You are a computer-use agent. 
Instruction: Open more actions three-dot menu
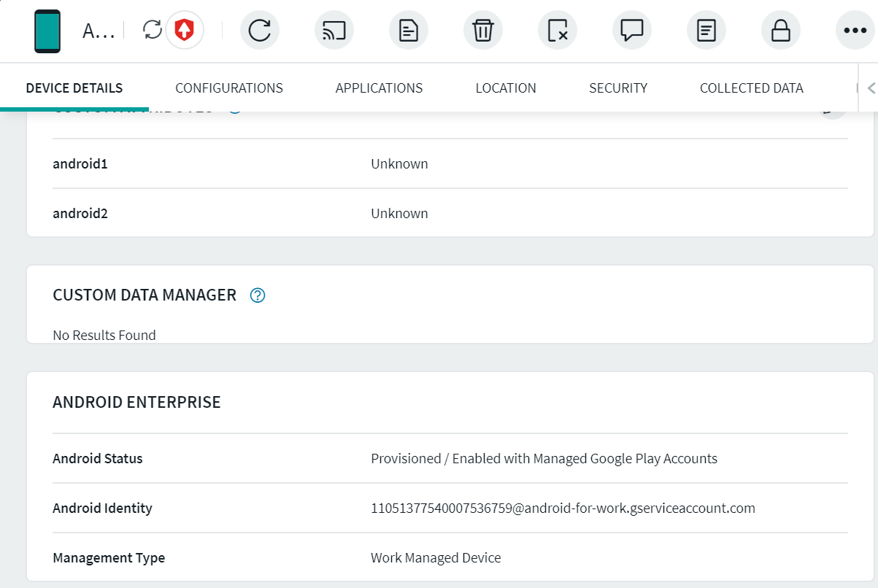click(x=855, y=31)
